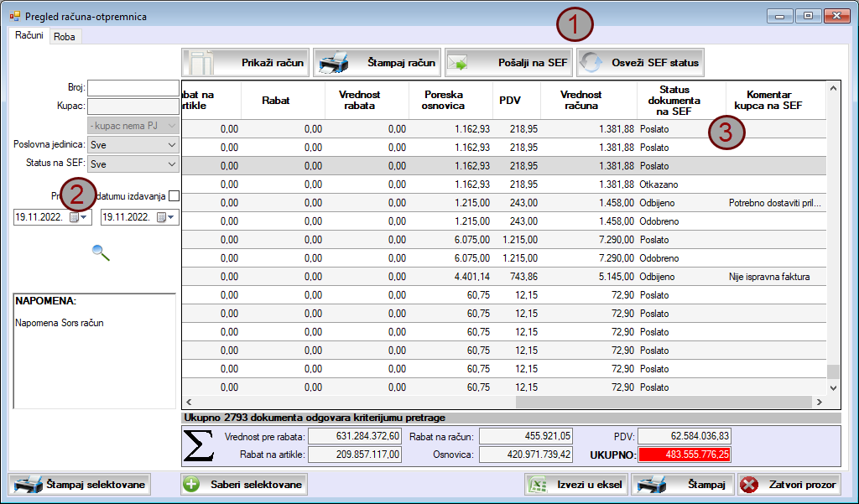Click the Vrednost računa column header
859x504 pixels.
589,101
